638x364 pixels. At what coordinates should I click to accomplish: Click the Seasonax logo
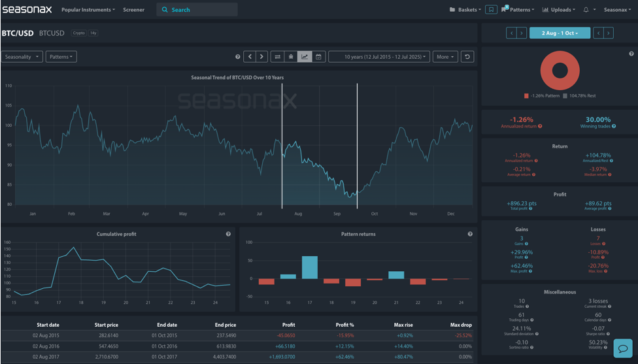click(x=27, y=9)
